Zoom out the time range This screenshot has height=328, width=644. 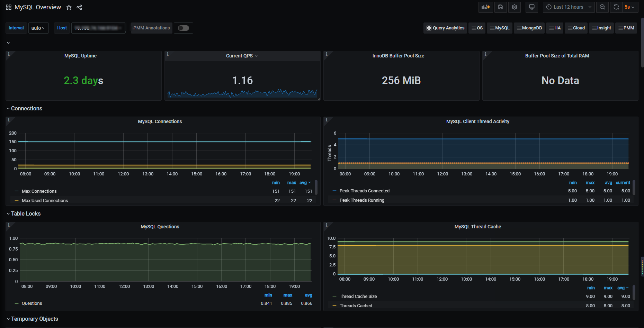pos(602,7)
